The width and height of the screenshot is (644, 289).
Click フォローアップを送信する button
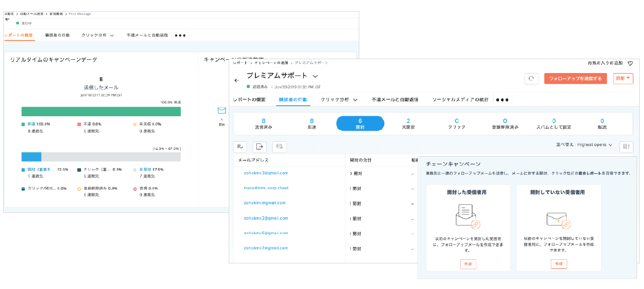point(575,78)
